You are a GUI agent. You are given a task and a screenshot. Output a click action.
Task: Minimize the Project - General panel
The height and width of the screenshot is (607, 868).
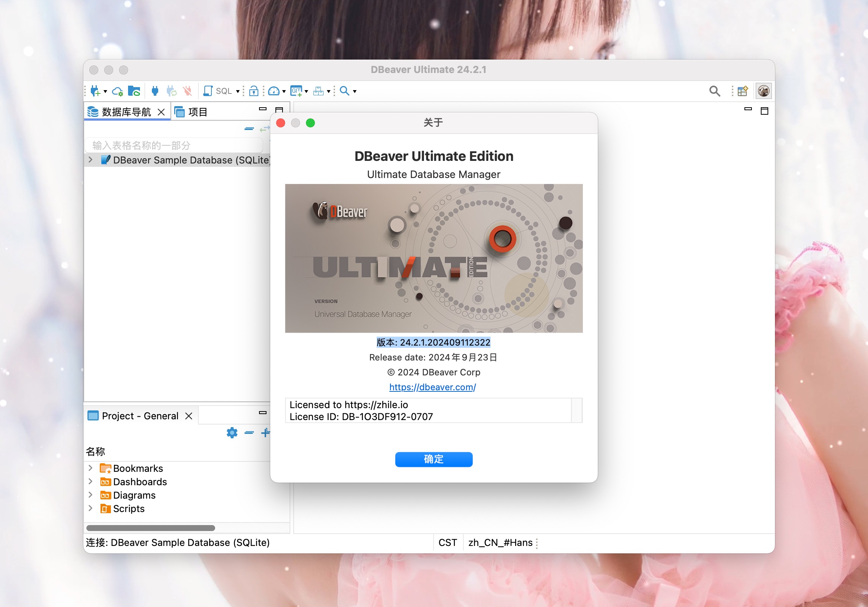tap(263, 413)
